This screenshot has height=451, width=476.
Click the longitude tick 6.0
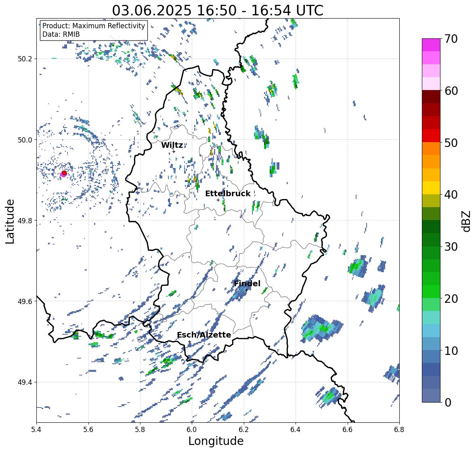192,430
